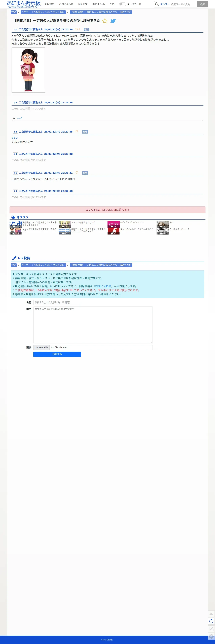Insert anchor for post number 1
The width and height of the screenshot is (215, 644).
15,29
